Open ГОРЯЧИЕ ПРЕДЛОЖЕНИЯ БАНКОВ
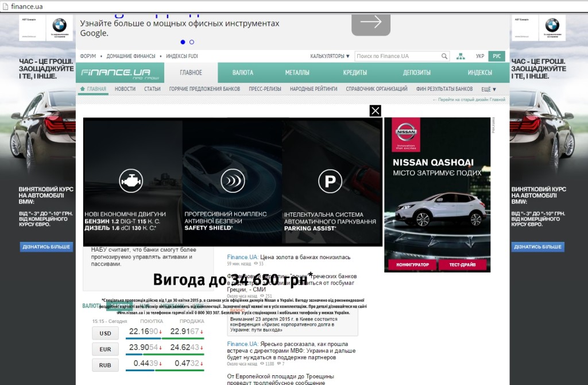588x385 pixels. click(x=204, y=89)
